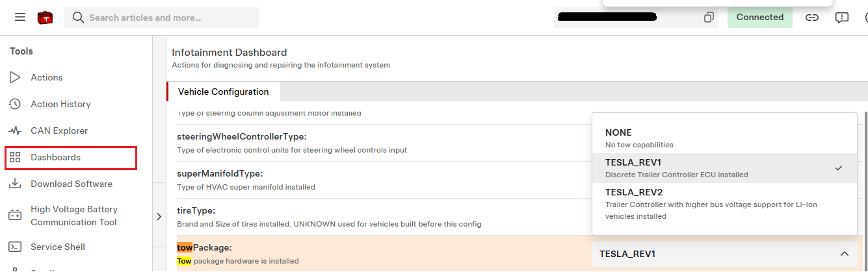Click the Connected status button
The height and width of the screenshot is (272, 868).
(759, 18)
